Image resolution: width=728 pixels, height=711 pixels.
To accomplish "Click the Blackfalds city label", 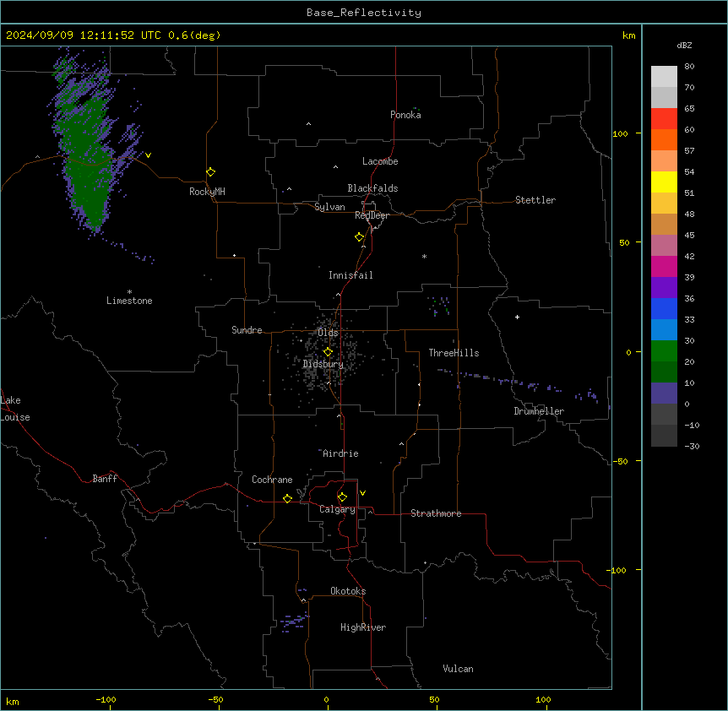I will click(372, 188).
